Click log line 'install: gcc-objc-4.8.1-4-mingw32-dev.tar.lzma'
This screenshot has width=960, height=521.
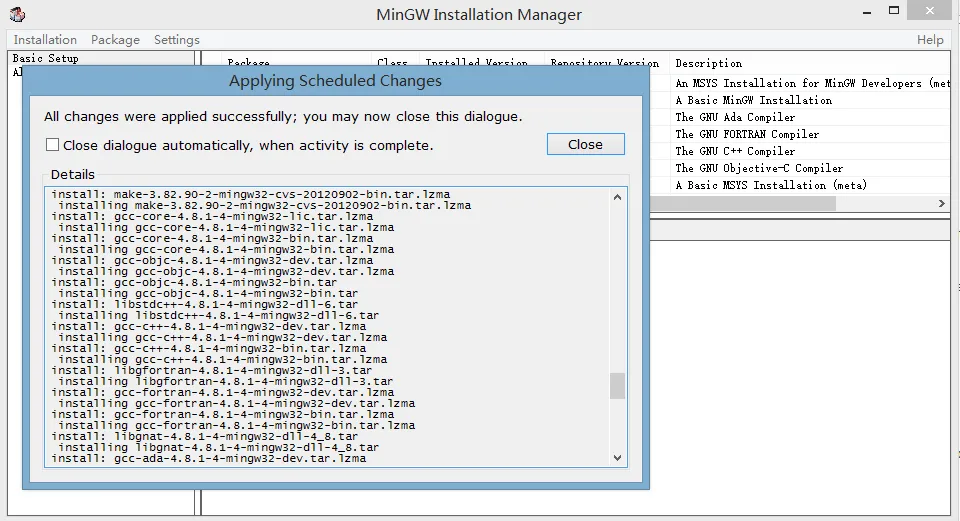point(212,260)
